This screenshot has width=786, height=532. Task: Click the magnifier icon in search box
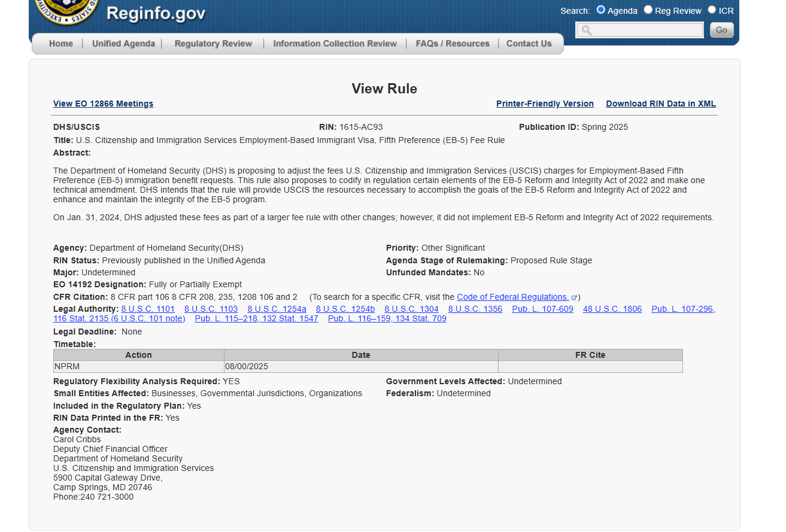pyautogui.click(x=587, y=30)
